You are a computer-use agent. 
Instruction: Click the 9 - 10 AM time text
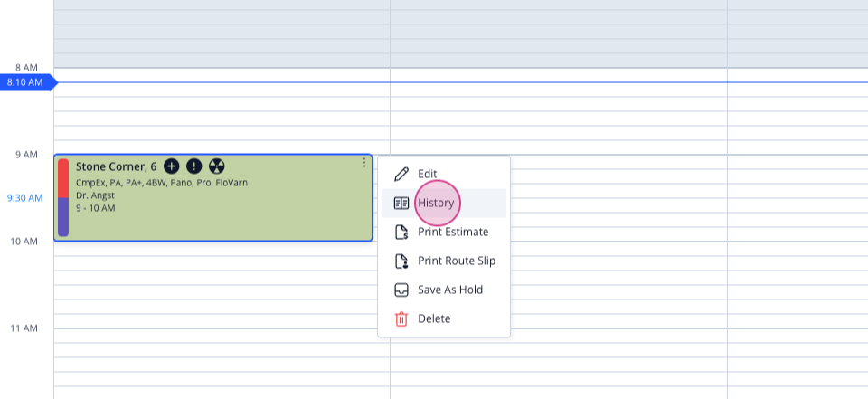[95, 208]
